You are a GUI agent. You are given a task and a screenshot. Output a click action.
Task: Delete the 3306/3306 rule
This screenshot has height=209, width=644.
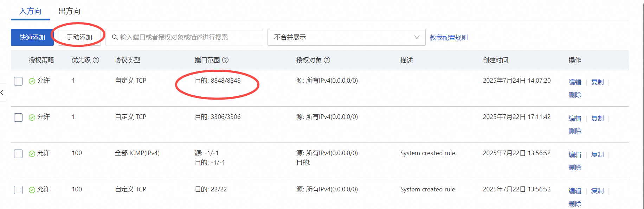click(575, 131)
